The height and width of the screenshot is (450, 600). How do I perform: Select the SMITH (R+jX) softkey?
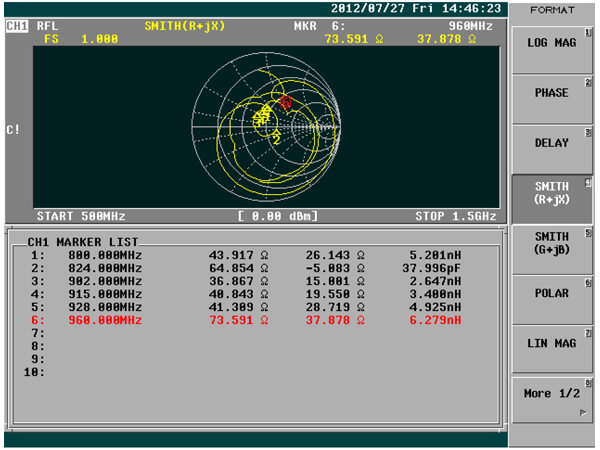[551, 199]
